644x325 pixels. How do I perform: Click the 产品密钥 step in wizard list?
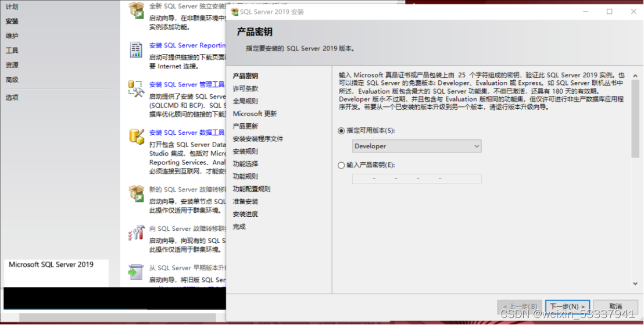pyautogui.click(x=246, y=76)
